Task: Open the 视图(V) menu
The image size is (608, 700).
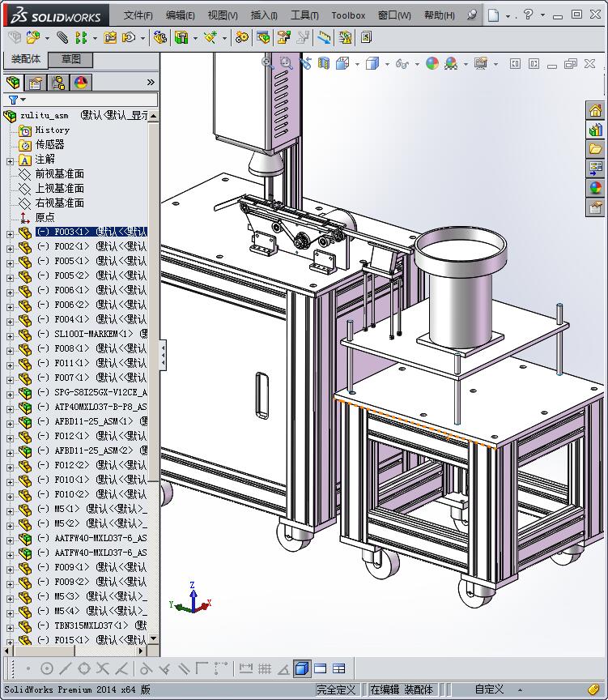Action: 223,15
